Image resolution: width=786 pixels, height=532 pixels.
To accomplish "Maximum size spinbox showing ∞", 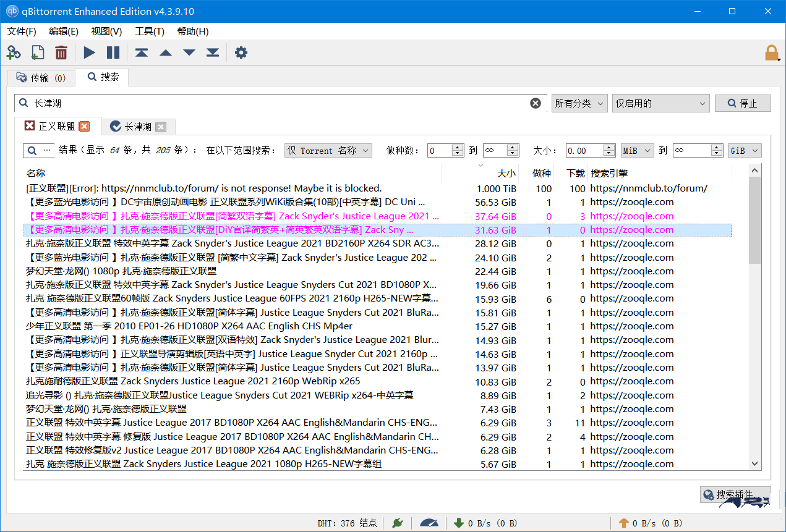I will (x=698, y=150).
